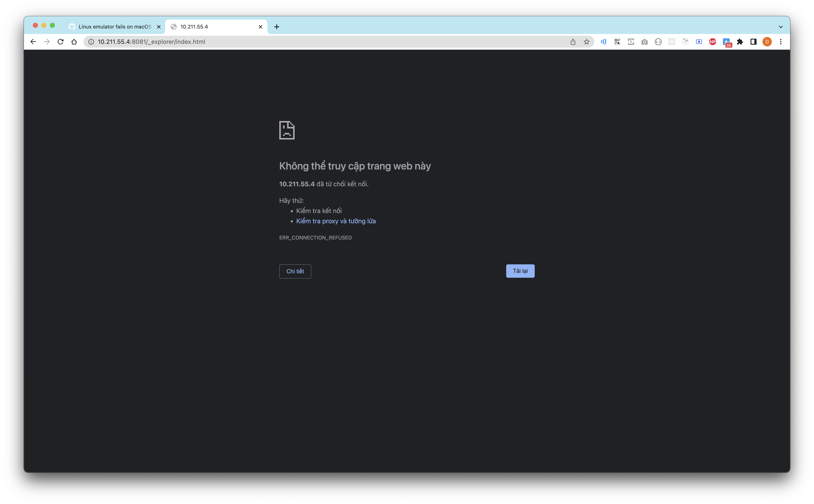Image resolution: width=814 pixels, height=504 pixels.
Task: Expand the tab search chevron
Action: coord(780,27)
